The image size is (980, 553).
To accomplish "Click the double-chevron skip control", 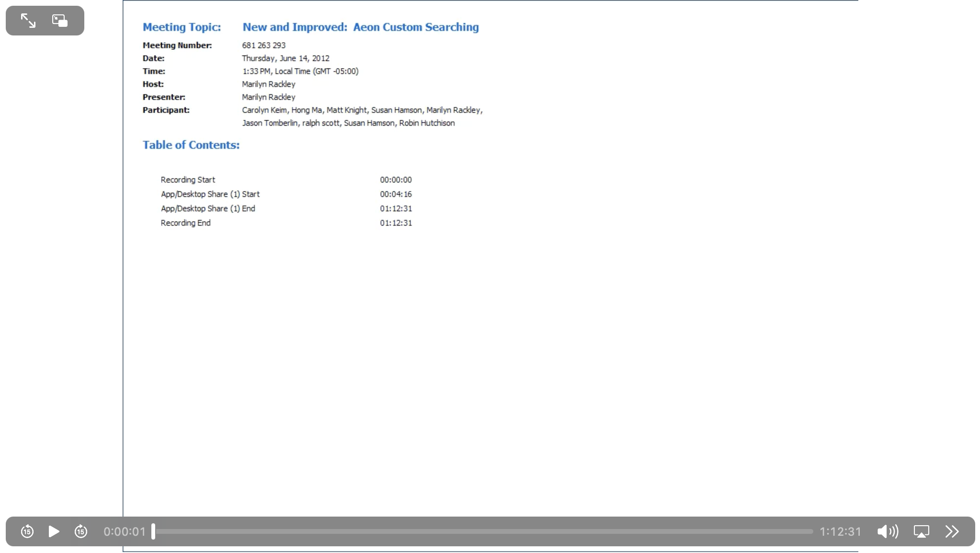I will click(x=952, y=531).
